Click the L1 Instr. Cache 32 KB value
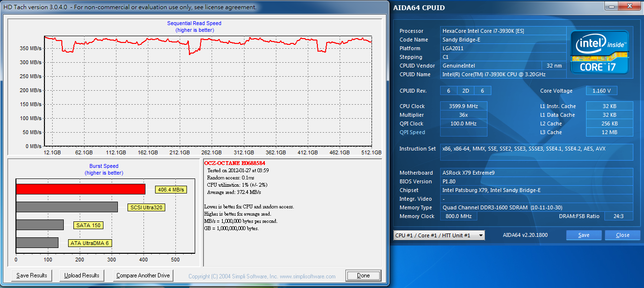644x288 pixels. point(609,106)
